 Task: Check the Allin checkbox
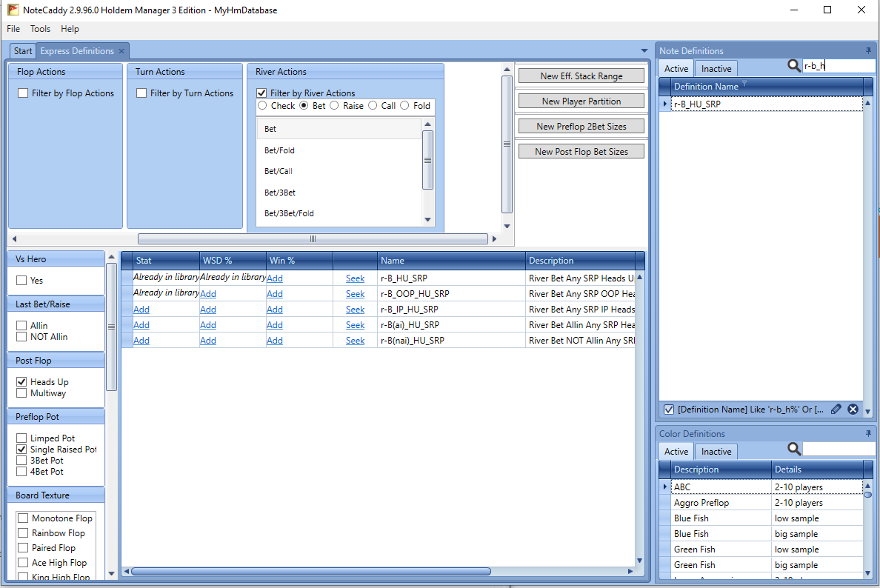tap(22, 325)
